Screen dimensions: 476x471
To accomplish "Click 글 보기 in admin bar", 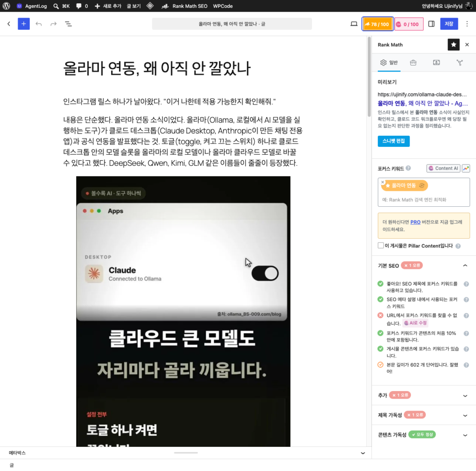I will (133, 6).
